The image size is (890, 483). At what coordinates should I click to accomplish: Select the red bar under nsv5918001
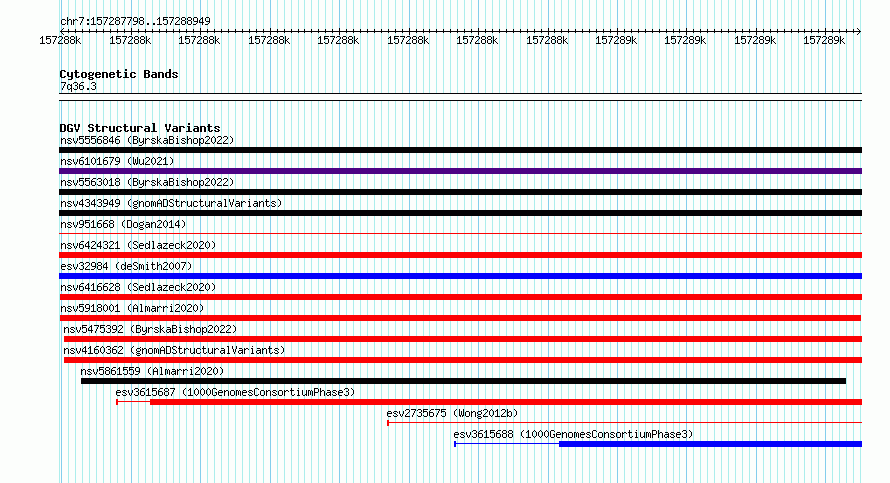pyautogui.click(x=460, y=318)
